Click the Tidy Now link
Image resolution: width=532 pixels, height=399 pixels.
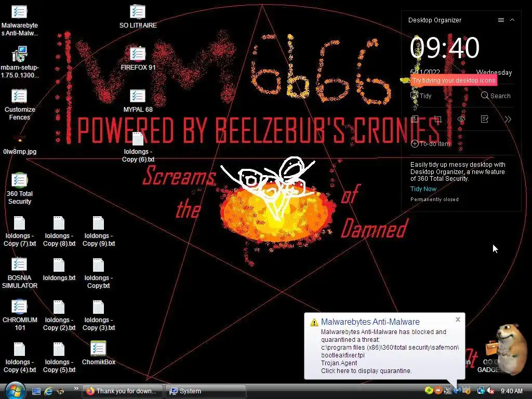(x=423, y=189)
